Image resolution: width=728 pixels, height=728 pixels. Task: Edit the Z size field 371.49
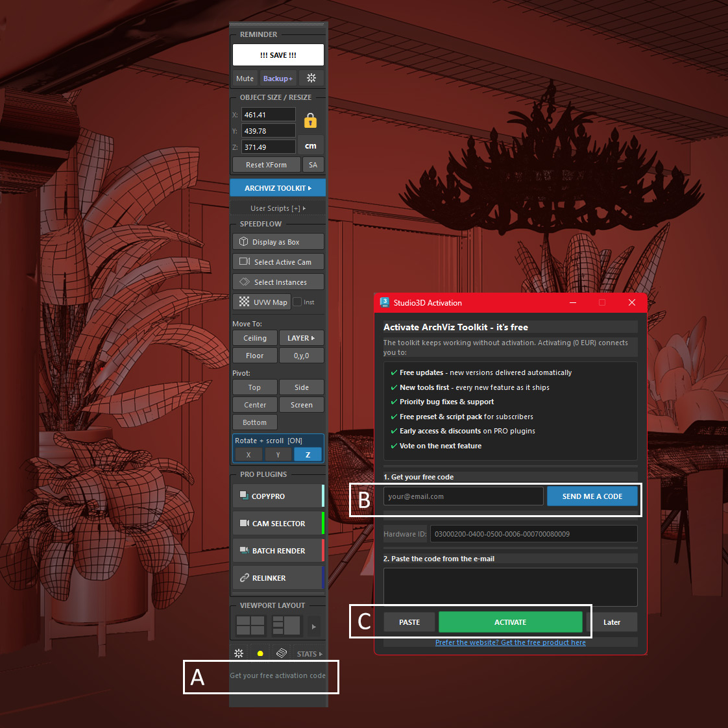click(269, 147)
